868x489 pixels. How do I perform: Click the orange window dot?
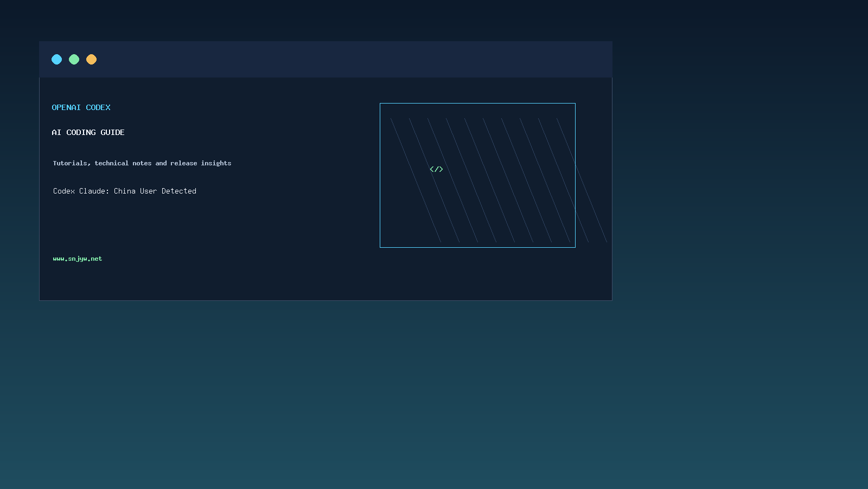(91, 59)
